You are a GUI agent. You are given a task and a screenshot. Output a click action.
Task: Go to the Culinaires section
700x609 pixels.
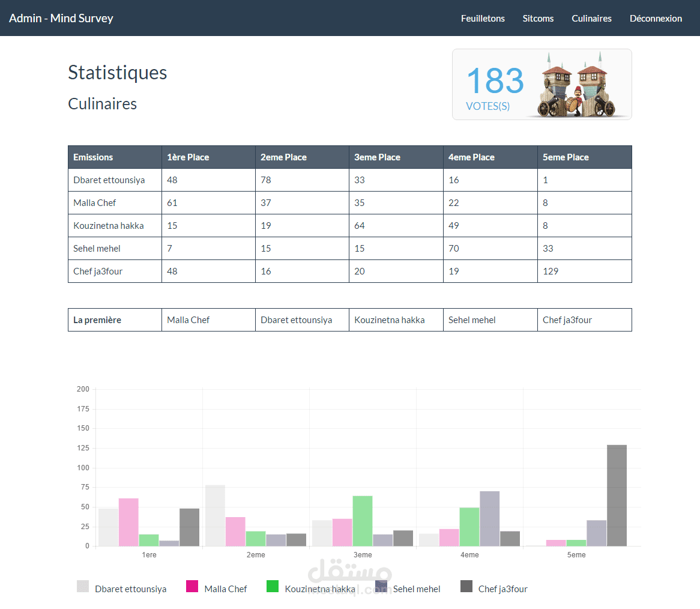click(x=591, y=18)
